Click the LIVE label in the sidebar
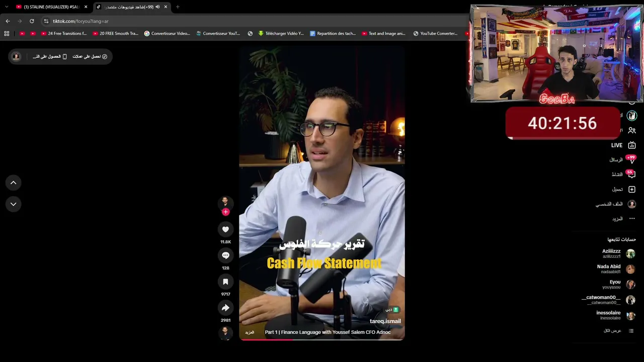The height and width of the screenshot is (362, 644). [617, 145]
